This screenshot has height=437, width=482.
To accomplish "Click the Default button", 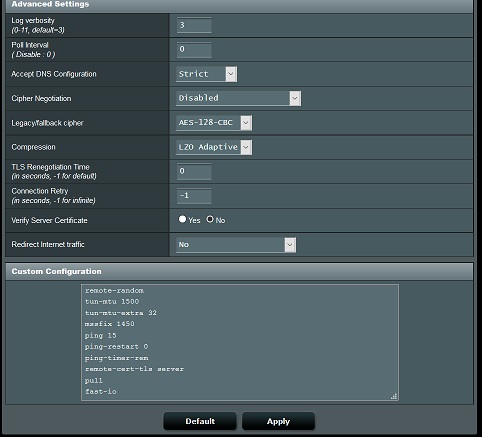I will coord(200,421).
